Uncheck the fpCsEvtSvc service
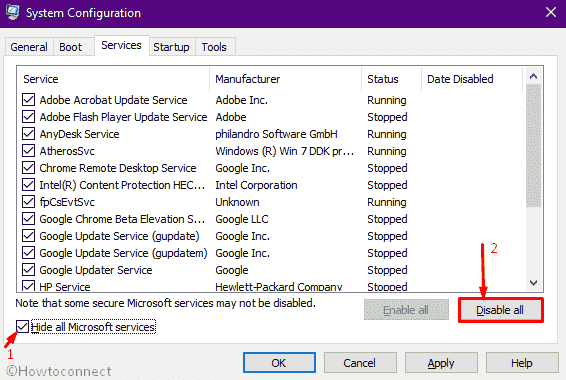 (x=29, y=201)
